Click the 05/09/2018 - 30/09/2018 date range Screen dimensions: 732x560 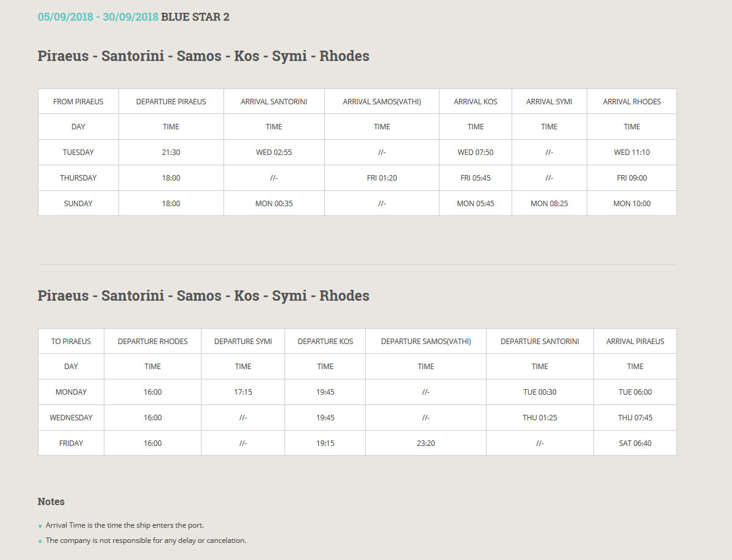(98, 17)
